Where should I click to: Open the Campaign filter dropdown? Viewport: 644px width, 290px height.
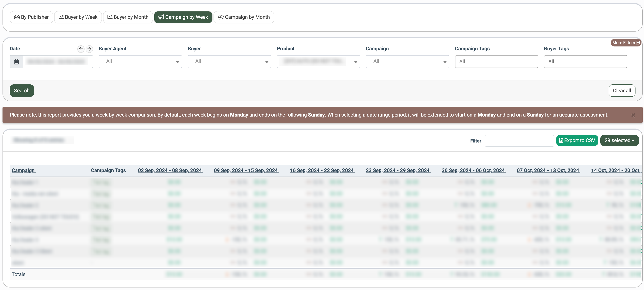[407, 62]
